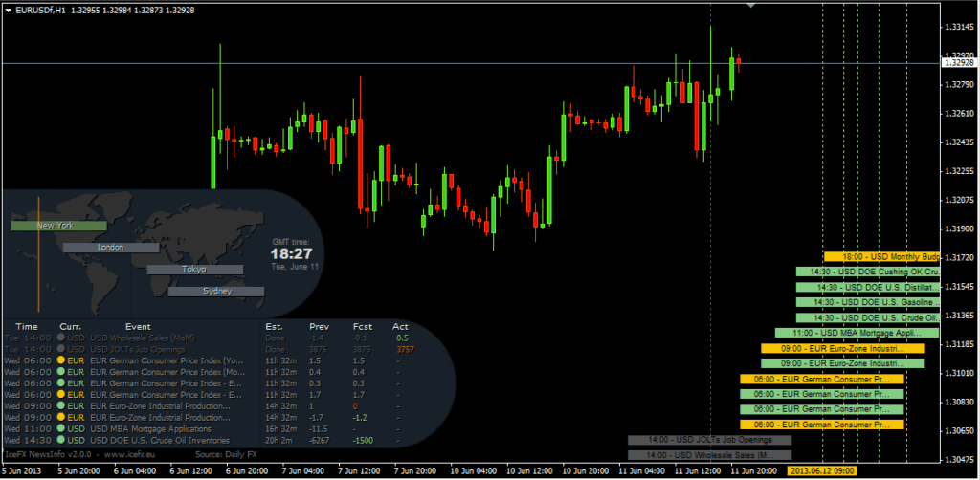This screenshot has width=980, height=480.
Task: Click the Prev column header
Action: [319, 326]
